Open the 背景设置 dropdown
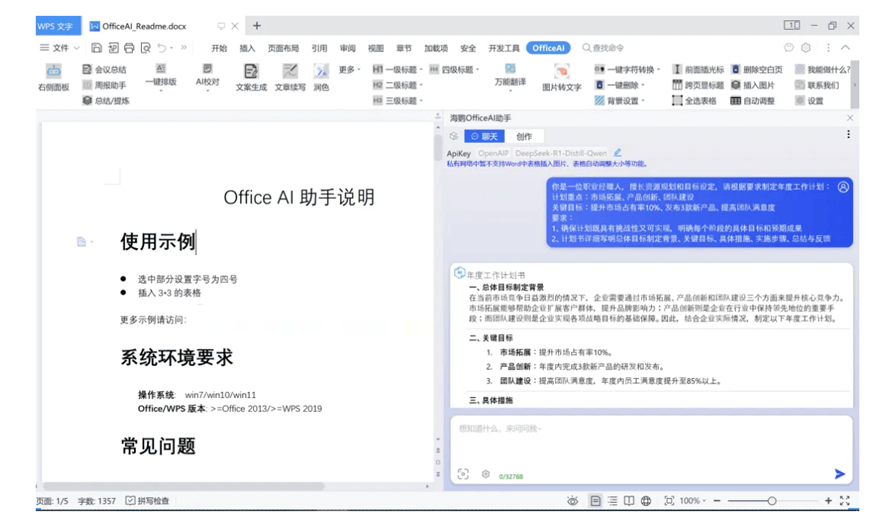This screenshot has height=530, width=869. click(642, 101)
